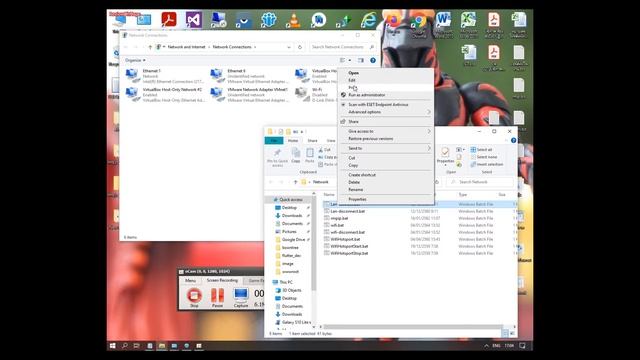Select the Lan-disconnect.bat file
The image size is (640, 360).
(x=347, y=211)
